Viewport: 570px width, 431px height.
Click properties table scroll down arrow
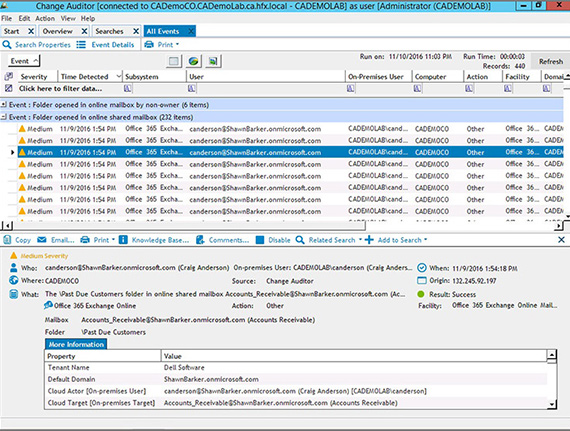551,404
